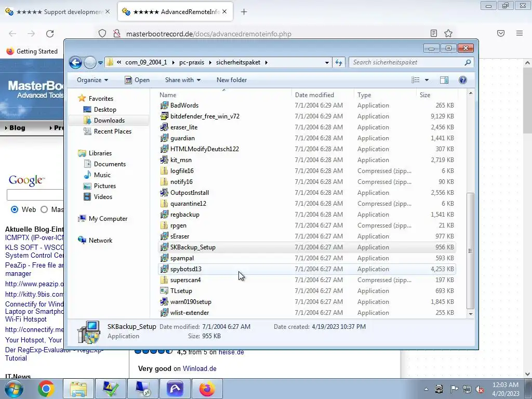Bookmark this page with star icon
The width and height of the screenshot is (532, 399).
(448, 33)
